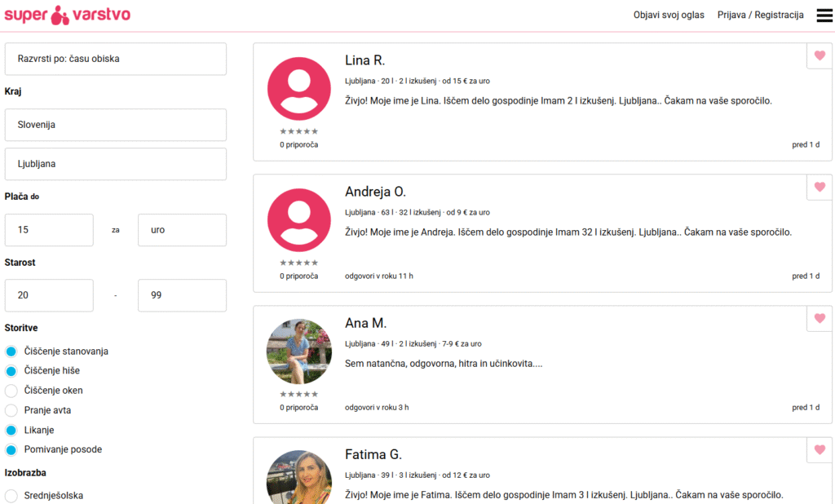Go to Objavi svoj oglas
The height and width of the screenshot is (504, 835).
[669, 15]
